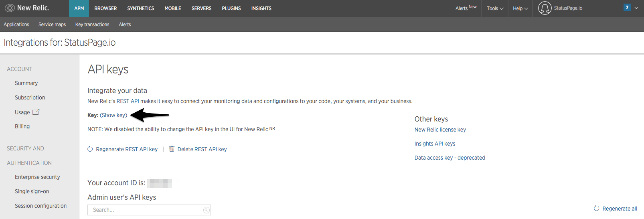Expand the Help dropdown menu
Image resolution: width=644 pixels, height=219 pixels.
click(x=520, y=8)
